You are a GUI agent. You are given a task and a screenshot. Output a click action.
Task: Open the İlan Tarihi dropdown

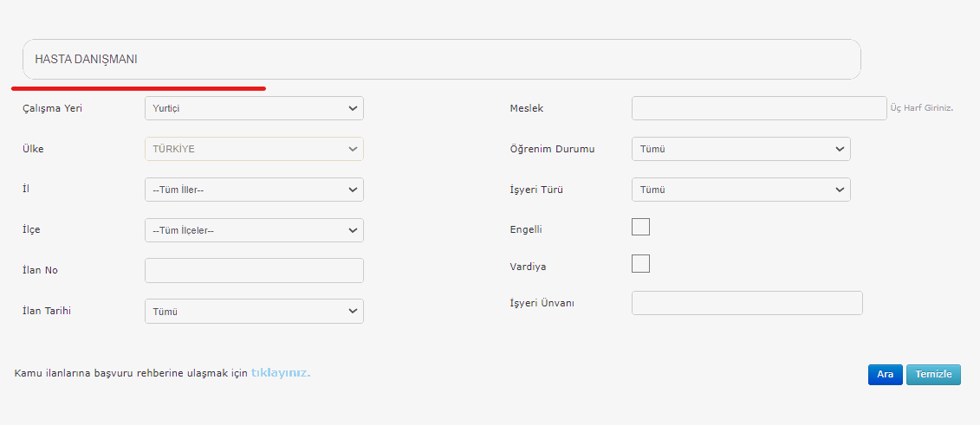pos(254,312)
